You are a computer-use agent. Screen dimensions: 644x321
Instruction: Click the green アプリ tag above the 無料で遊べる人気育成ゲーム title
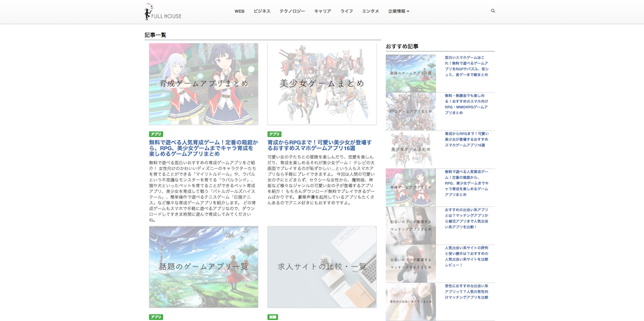click(x=156, y=134)
